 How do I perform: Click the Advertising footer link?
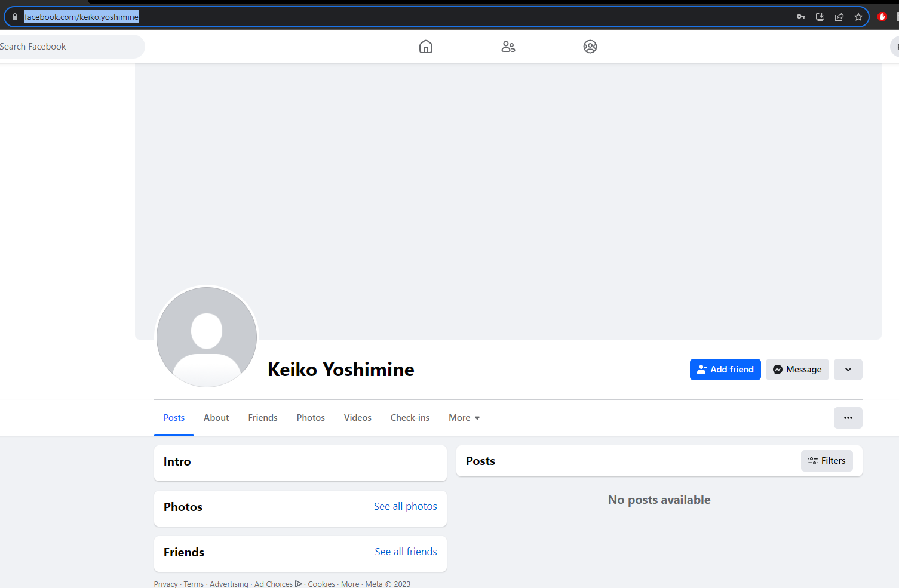(x=229, y=584)
